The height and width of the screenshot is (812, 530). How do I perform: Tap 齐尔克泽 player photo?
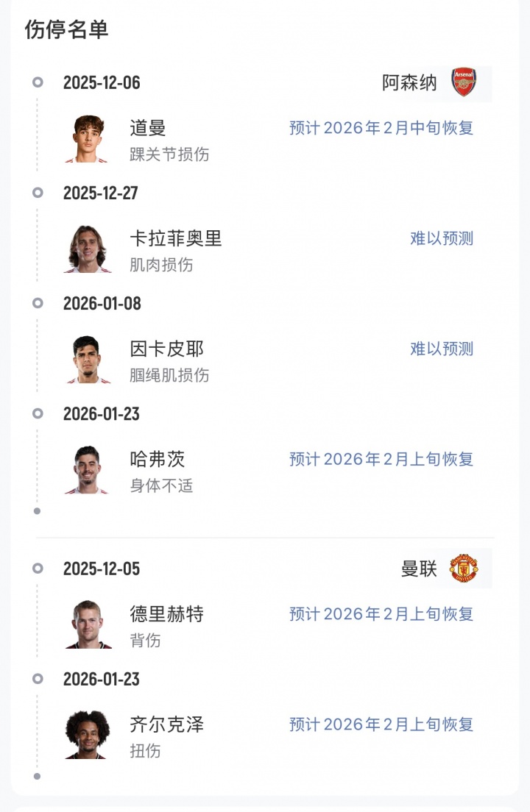(x=88, y=735)
